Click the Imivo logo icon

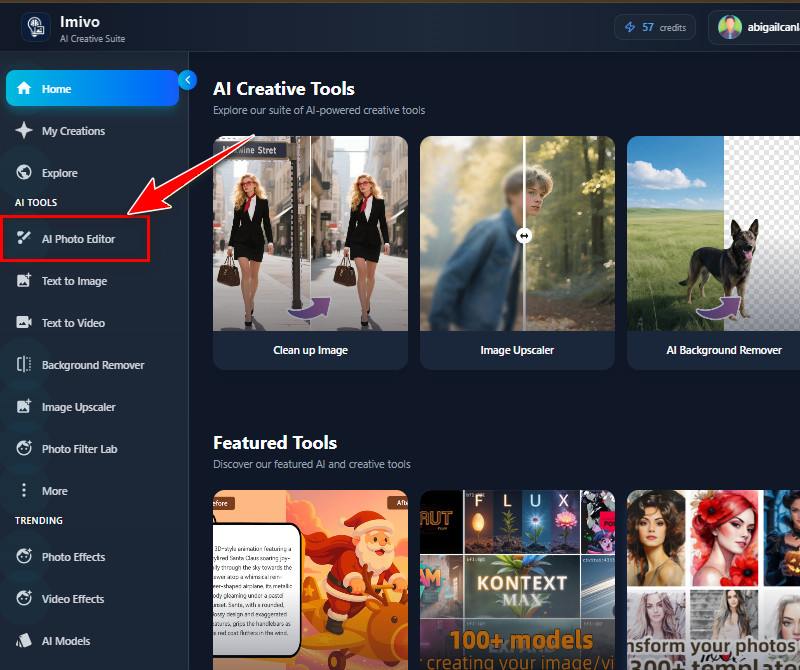pyautogui.click(x=36, y=28)
